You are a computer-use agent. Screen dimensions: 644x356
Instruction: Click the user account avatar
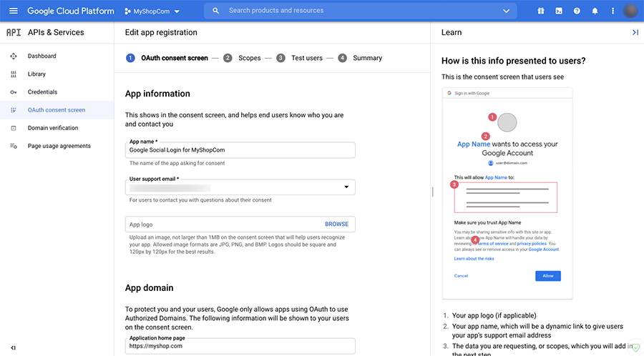click(x=630, y=11)
